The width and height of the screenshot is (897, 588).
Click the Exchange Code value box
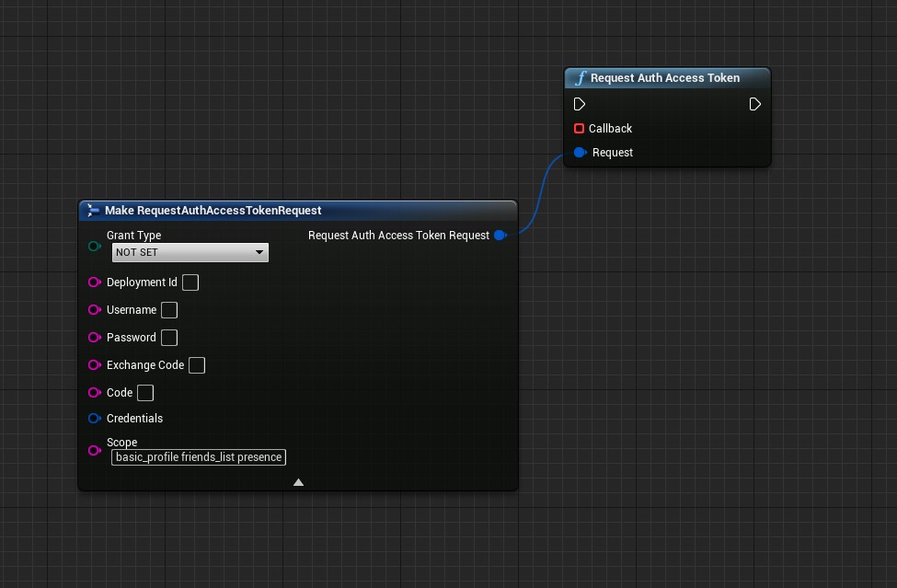point(197,365)
